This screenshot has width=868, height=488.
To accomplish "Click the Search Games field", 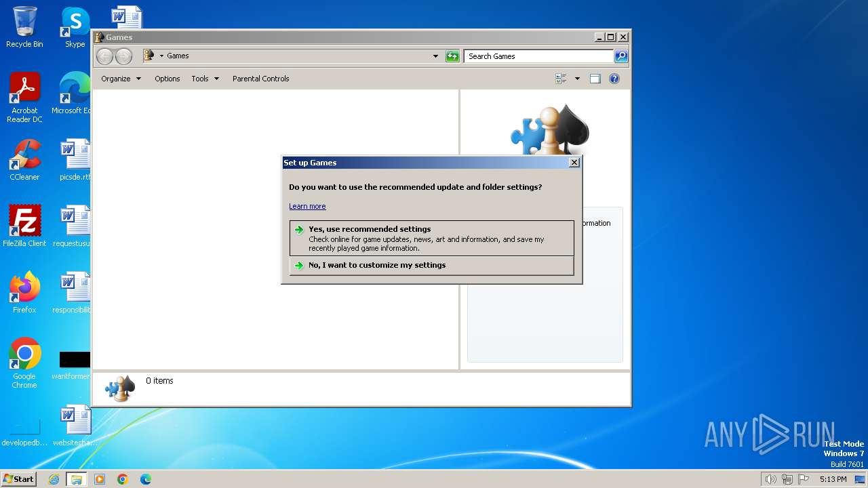I will point(539,56).
